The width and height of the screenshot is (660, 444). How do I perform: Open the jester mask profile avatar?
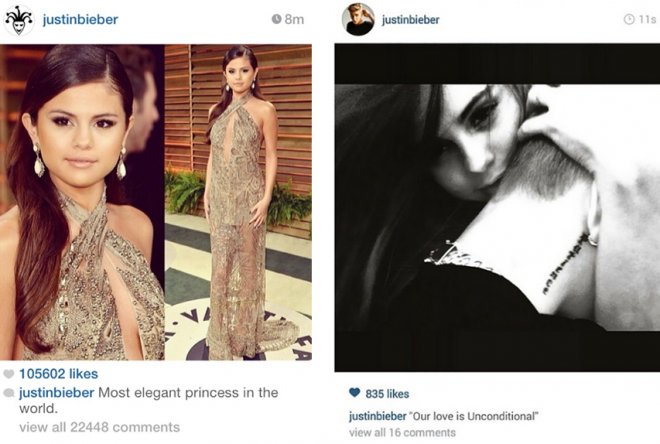[x=19, y=20]
